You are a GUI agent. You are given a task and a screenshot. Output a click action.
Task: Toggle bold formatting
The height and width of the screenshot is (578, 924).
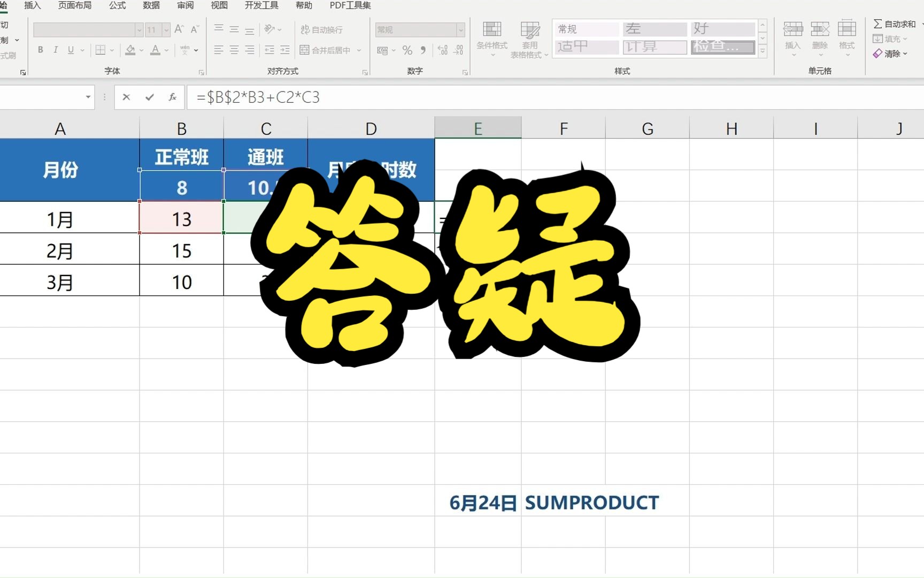[40, 50]
